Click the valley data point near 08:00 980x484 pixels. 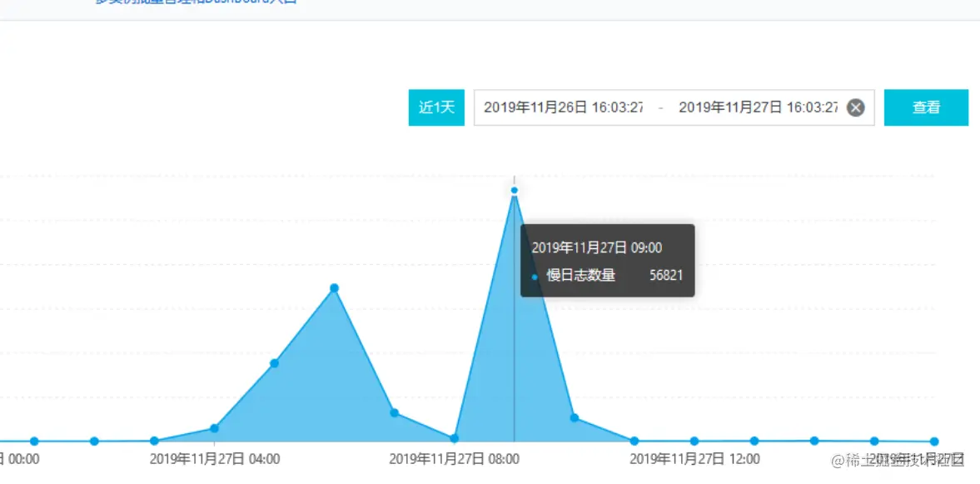pos(454,437)
